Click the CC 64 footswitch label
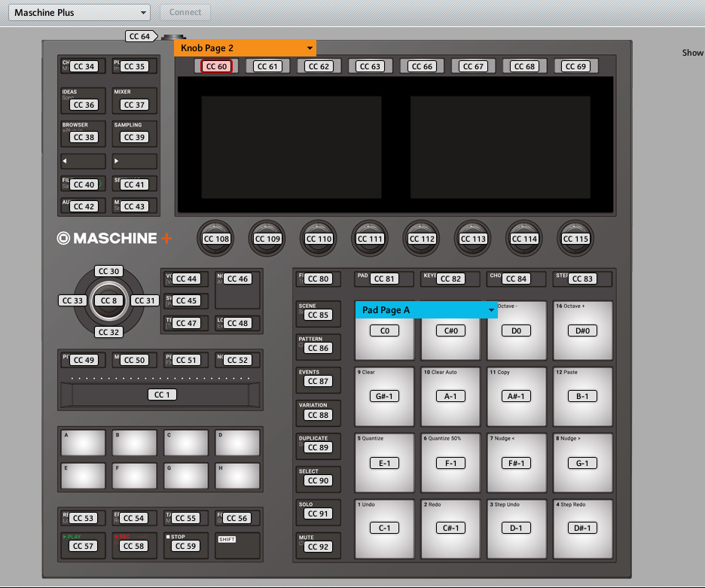 click(140, 36)
